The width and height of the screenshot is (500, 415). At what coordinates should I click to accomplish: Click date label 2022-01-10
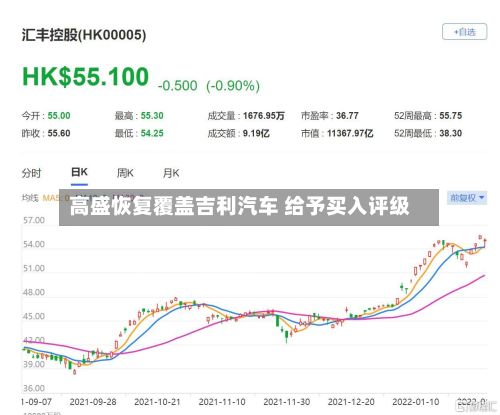pyautogui.click(x=416, y=402)
